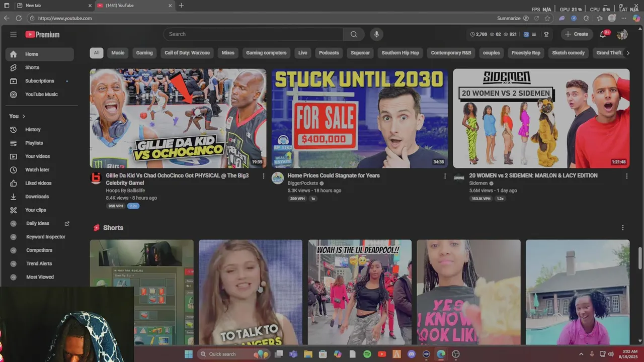Open the browser extensions puzzle icon
This screenshot has height=362, width=644.
(586, 18)
